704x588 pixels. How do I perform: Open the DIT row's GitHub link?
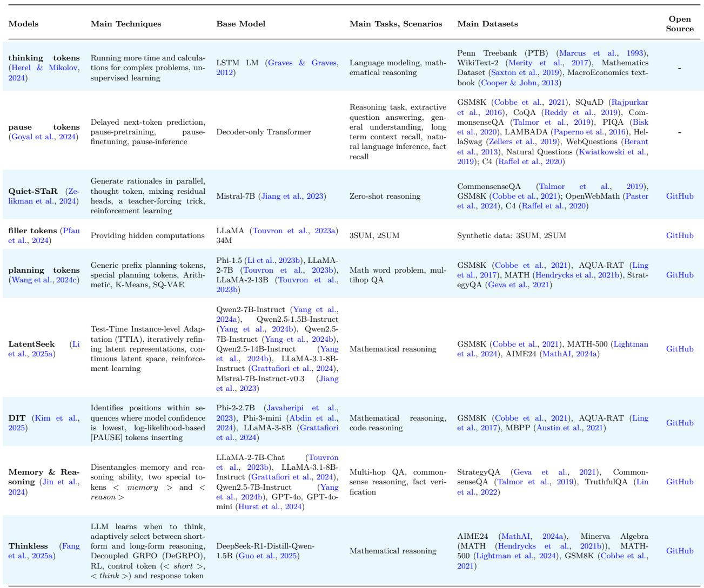click(679, 423)
